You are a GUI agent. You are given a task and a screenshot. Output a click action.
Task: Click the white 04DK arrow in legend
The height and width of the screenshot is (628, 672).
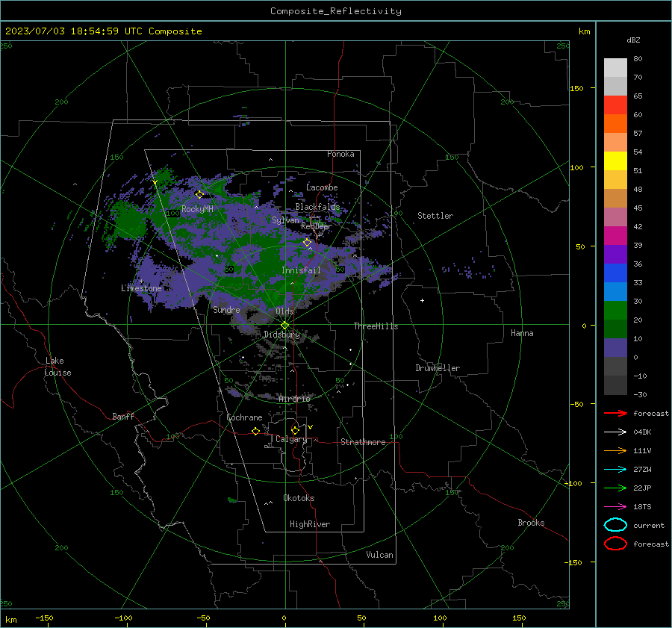tap(615, 432)
